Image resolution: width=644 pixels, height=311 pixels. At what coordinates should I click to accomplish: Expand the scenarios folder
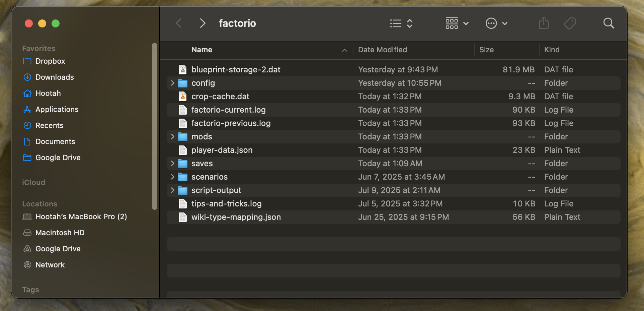pos(172,177)
